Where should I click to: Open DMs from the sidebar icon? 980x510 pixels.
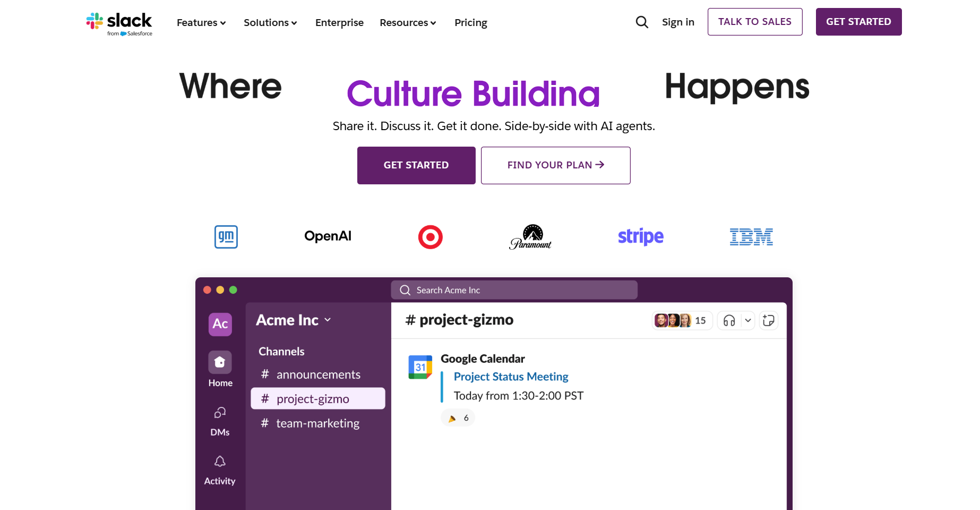click(220, 413)
